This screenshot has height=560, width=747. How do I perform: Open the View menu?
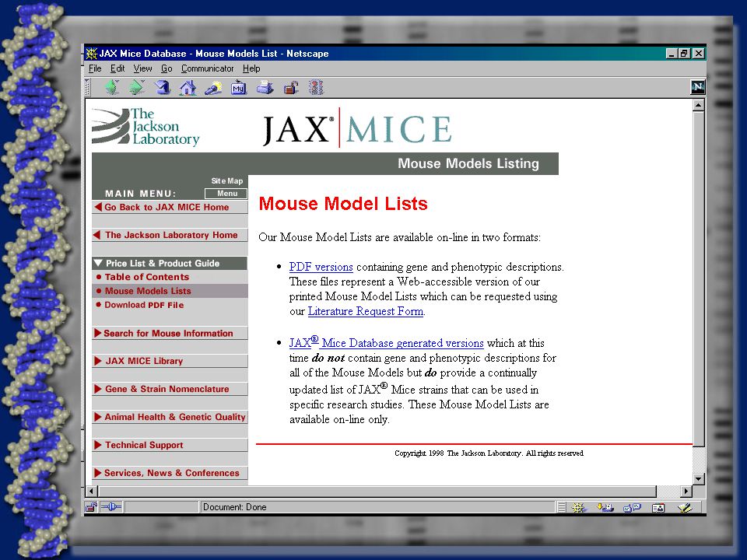point(142,68)
